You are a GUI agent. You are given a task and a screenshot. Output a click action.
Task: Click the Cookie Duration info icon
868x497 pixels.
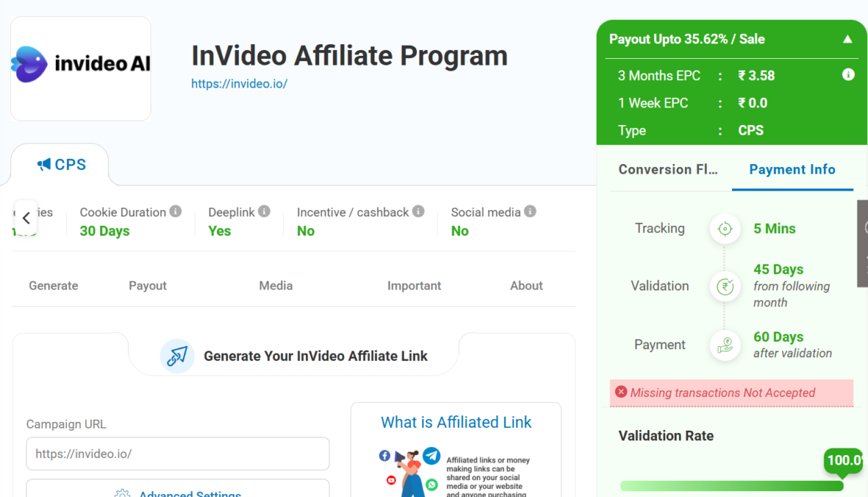click(175, 211)
